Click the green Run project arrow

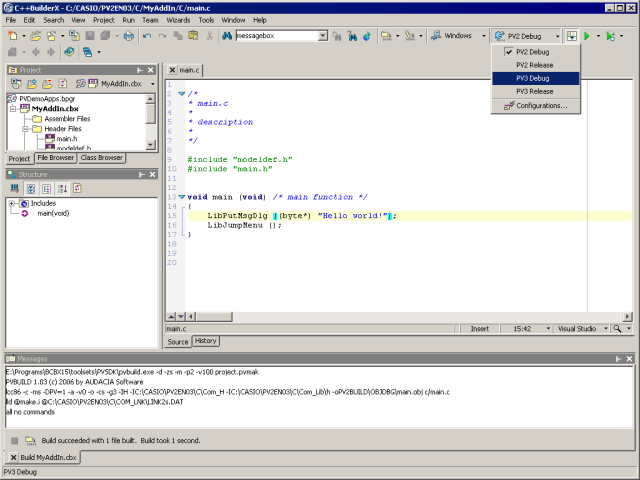587,36
